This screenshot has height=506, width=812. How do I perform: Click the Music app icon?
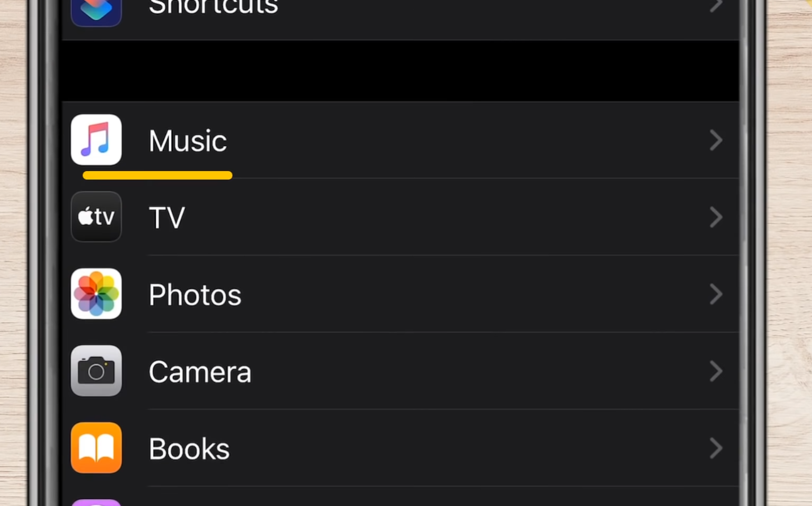[x=96, y=140]
